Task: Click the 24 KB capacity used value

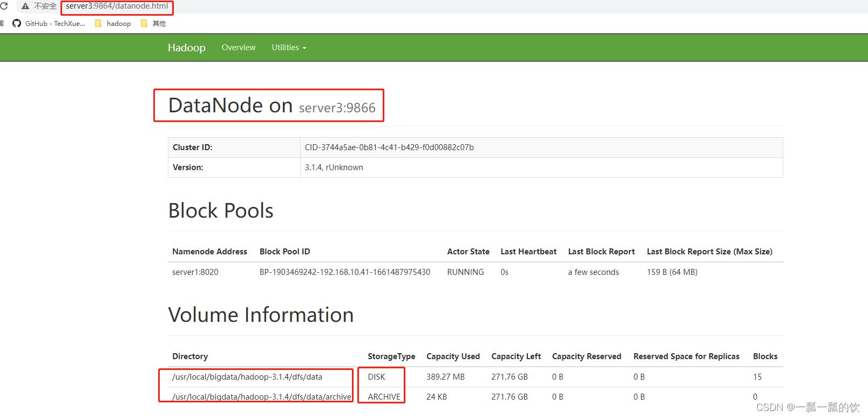Action: [x=437, y=397]
